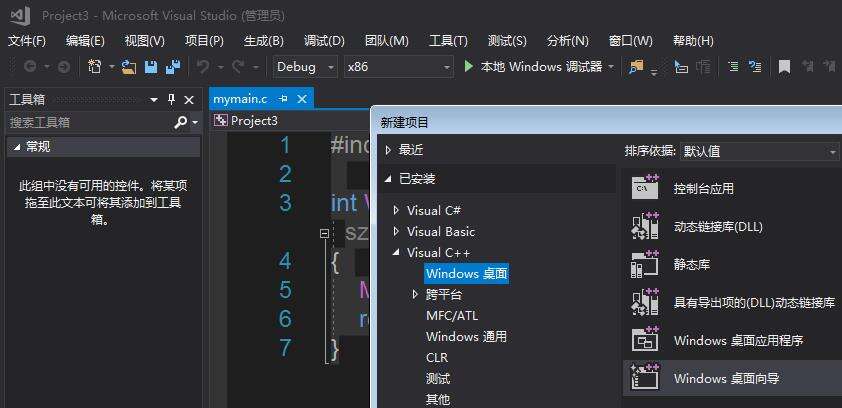Viewport: 842px width, 408px height.
Task: Click the magnifier search icon in the toolbox
Action: [x=180, y=122]
